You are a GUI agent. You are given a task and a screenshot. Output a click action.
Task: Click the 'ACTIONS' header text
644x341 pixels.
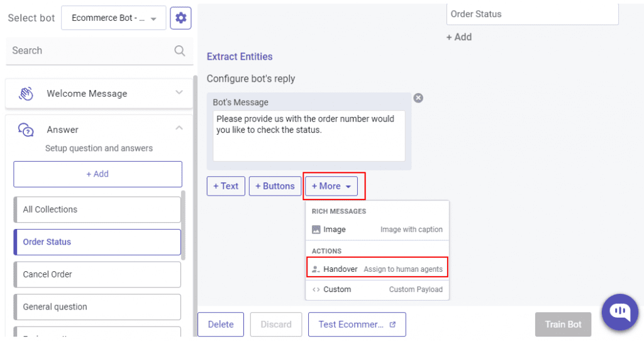tap(326, 252)
